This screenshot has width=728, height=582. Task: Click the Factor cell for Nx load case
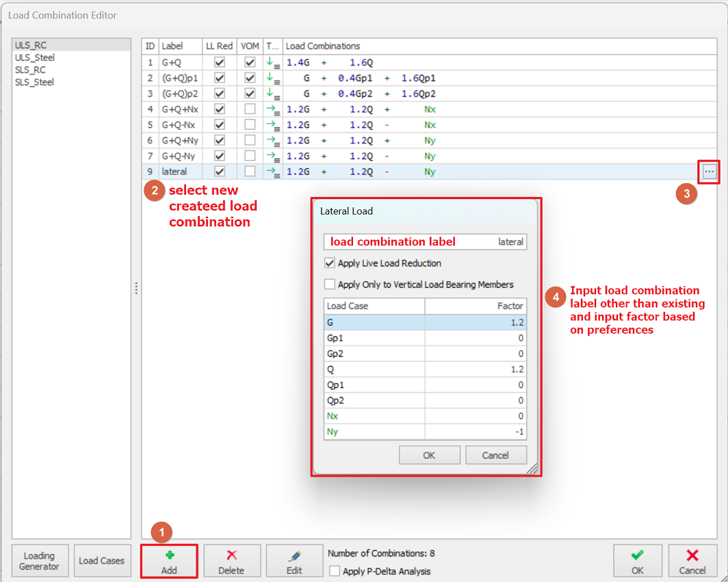point(476,416)
